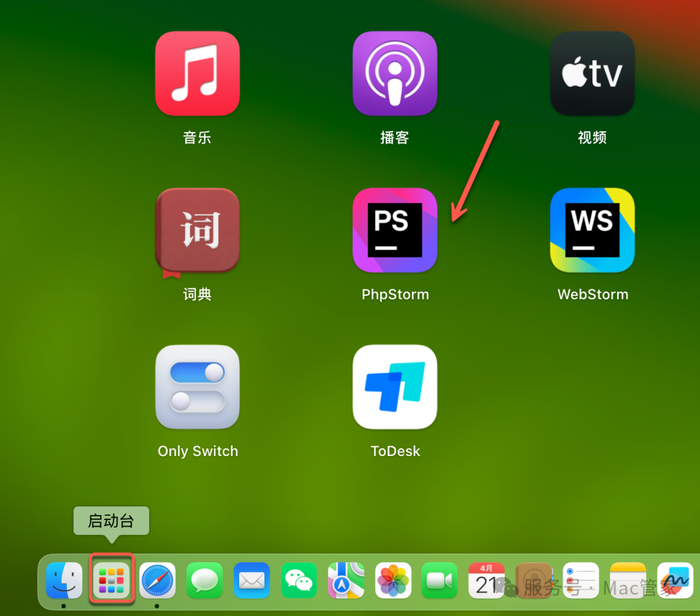
Task: Launch WeChat from the Dock
Action: [x=299, y=581]
